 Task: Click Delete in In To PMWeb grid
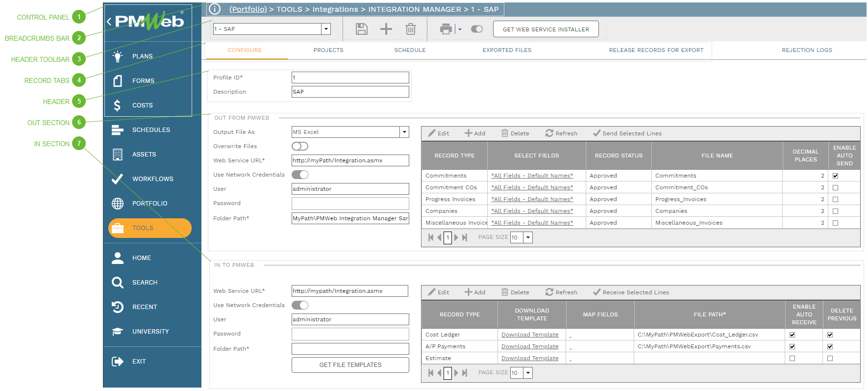515,292
